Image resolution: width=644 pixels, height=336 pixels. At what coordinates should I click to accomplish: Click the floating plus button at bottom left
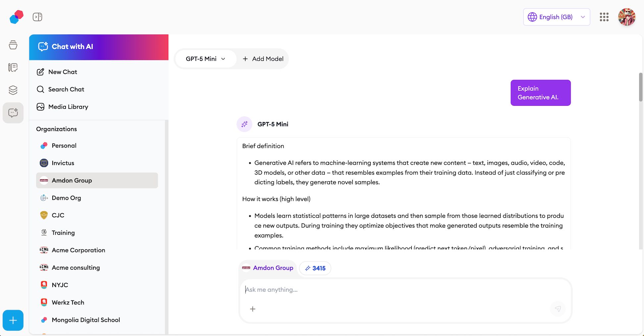(x=13, y=320)
